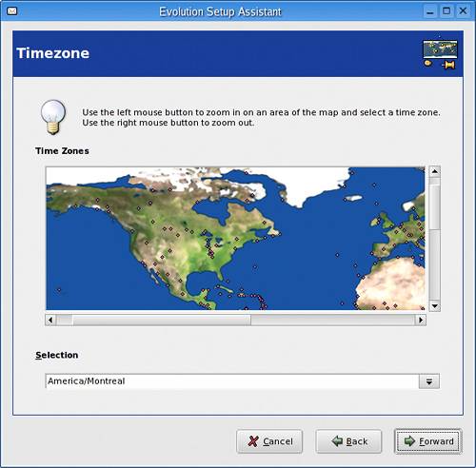Minimize the Evolution Setup Assistant window
476x468 pixels.
click(430, 11)
